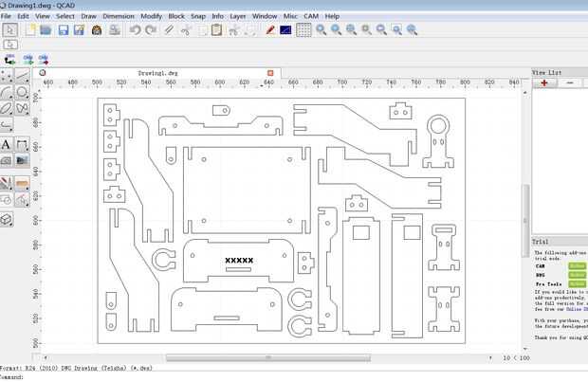Open the CAM menu
588x382 pixels.
[x=311, y=16]
